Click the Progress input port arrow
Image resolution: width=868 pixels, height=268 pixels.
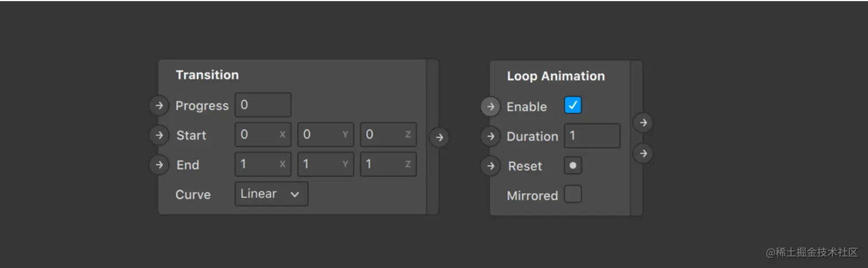(x=159, y=106)
